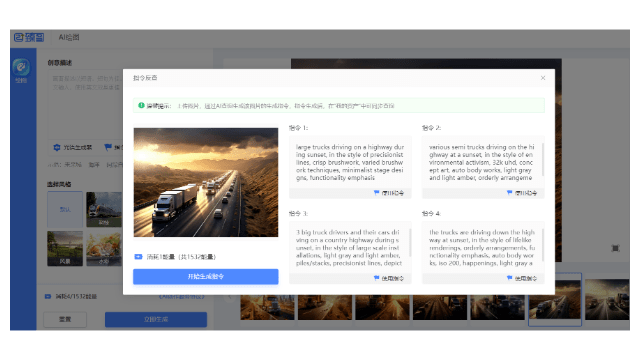Image resolution: width=640 pixels, height=360 pixels.
Task: Click scrollbar of the prompt 4 text box
Action: [x=542, y=245]
